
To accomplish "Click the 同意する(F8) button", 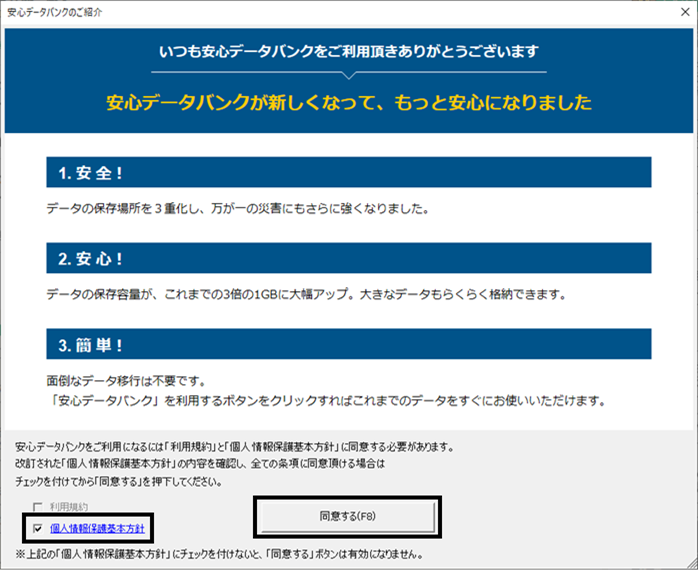I will point(348,517).
